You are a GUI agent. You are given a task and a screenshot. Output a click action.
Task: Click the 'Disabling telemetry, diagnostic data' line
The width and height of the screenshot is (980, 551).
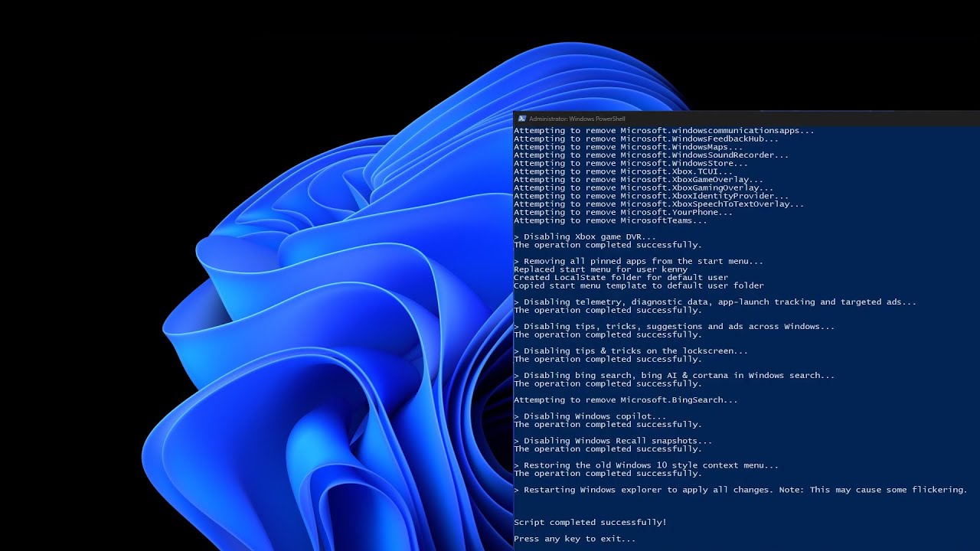point(715,302)
